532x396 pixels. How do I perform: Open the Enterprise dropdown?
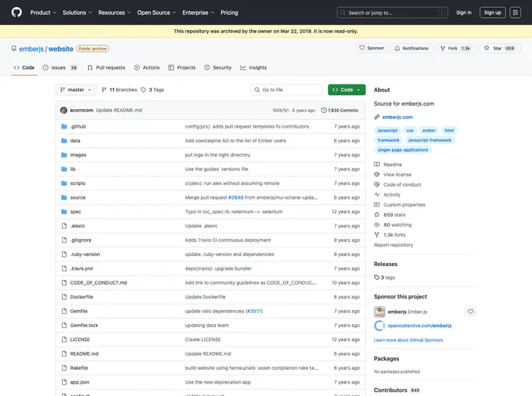[198, 12]
